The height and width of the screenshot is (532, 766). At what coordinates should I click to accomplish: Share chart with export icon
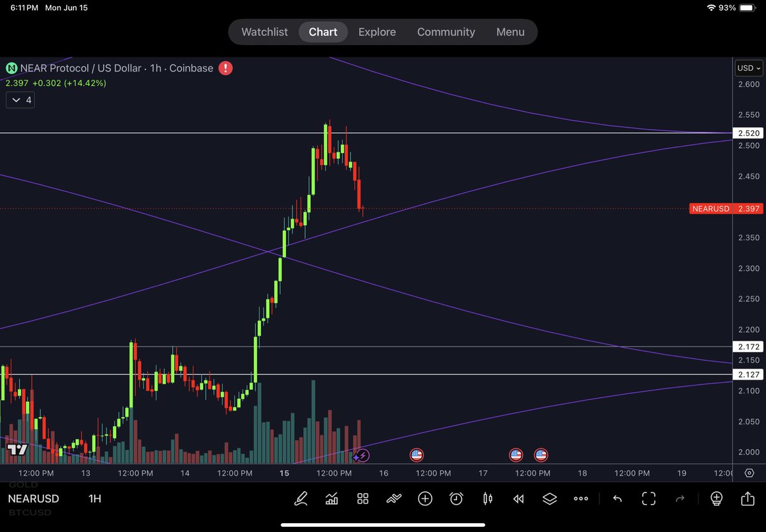pos(747,499)
